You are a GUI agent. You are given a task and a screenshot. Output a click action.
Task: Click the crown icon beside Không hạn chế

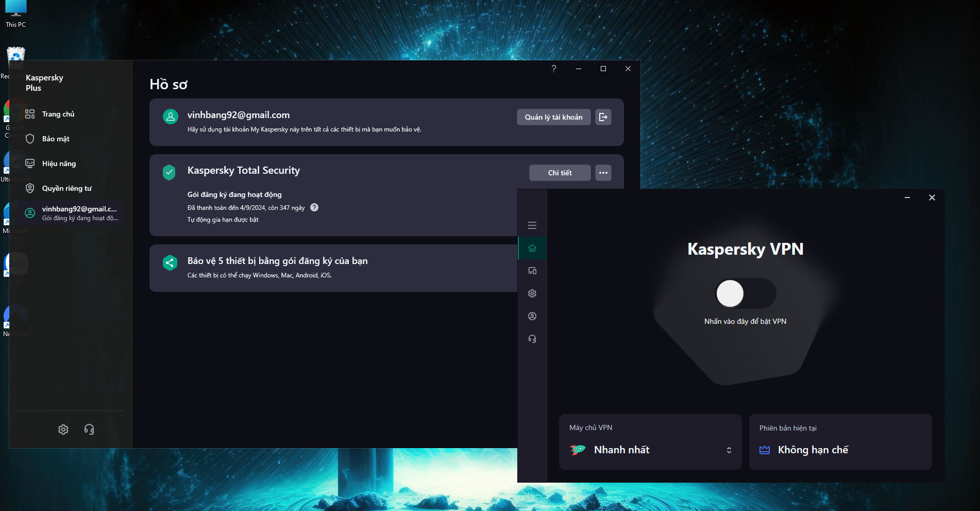pyautogui.click(x=765, y=450)
